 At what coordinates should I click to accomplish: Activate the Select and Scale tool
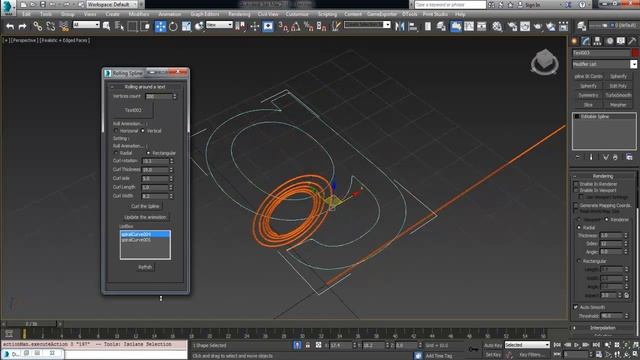(x=187, y=27)
